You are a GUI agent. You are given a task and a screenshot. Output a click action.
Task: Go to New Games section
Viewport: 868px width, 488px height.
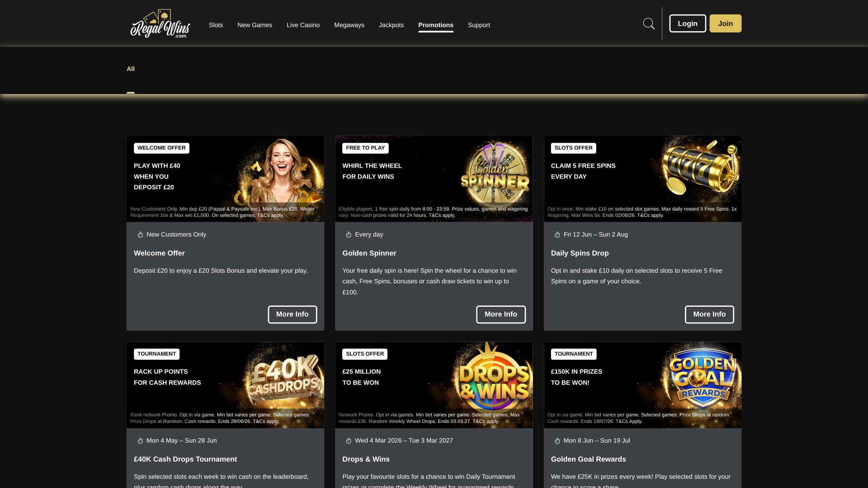pyautogui.click(x=255, y=25)
